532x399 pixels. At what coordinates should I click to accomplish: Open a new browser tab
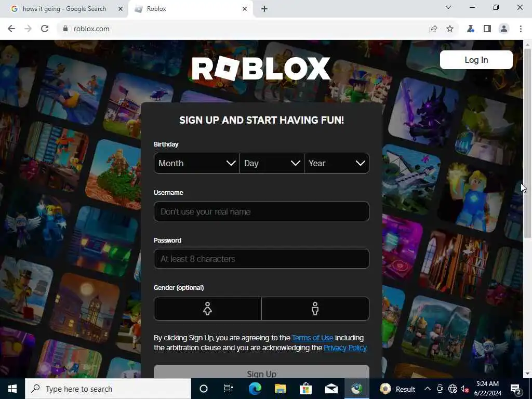(x=264, y=9)
